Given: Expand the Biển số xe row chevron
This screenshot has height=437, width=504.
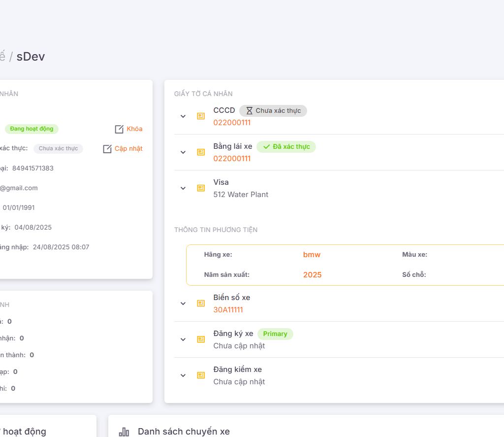Looking at the screenshot, I should point(183,303).
